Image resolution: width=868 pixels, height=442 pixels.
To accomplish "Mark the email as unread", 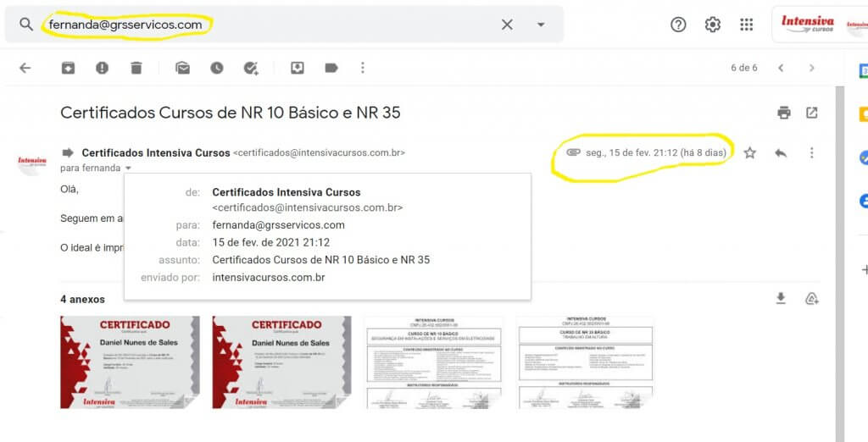I will click(x=182, y=69).
